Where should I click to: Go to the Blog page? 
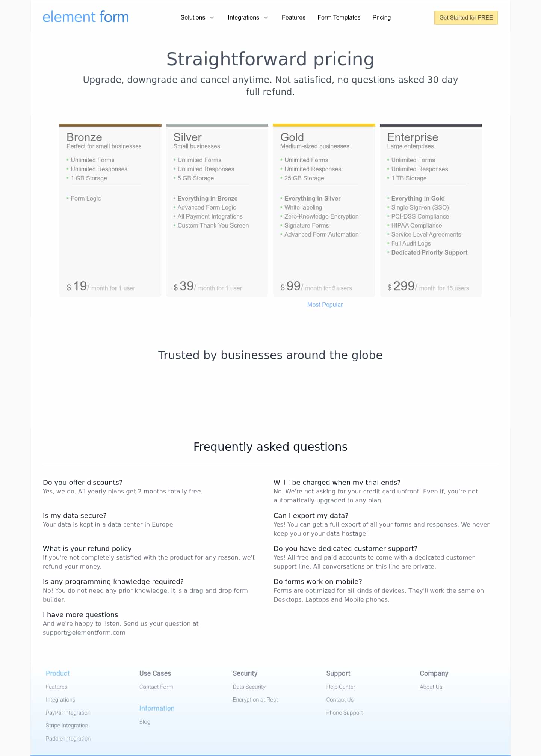pyautogui.click(x=145, y=721)
